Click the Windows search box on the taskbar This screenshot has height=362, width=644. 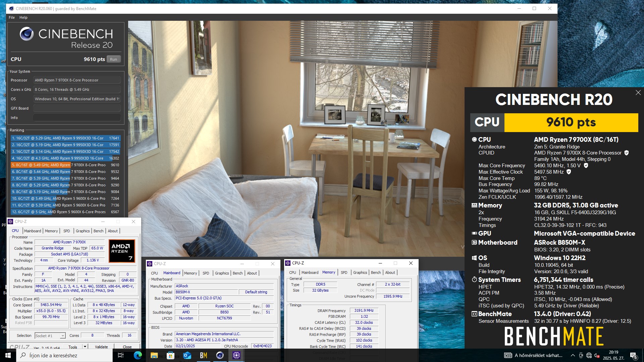[x=64, y=355]
